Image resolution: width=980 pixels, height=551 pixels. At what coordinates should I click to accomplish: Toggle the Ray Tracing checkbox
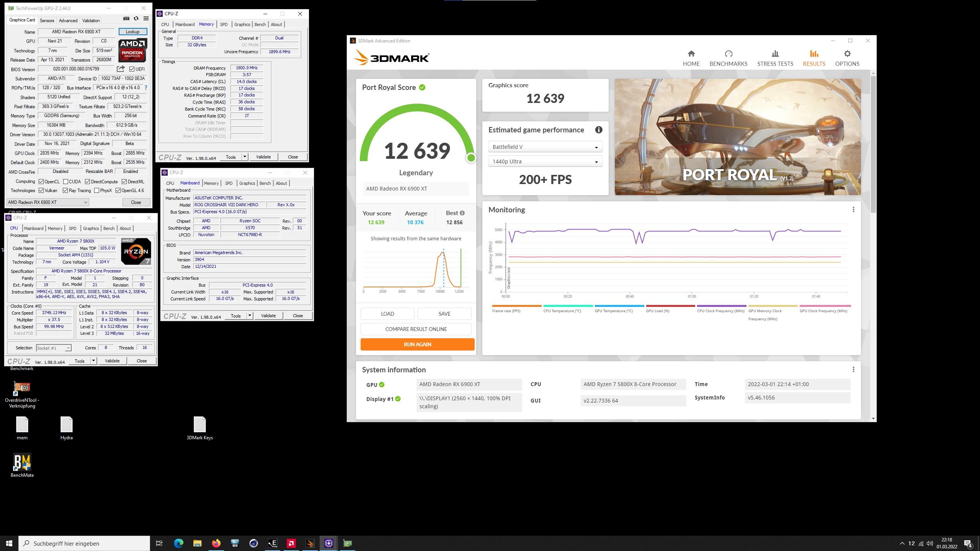pyautogui.click(x=65, y=191)
